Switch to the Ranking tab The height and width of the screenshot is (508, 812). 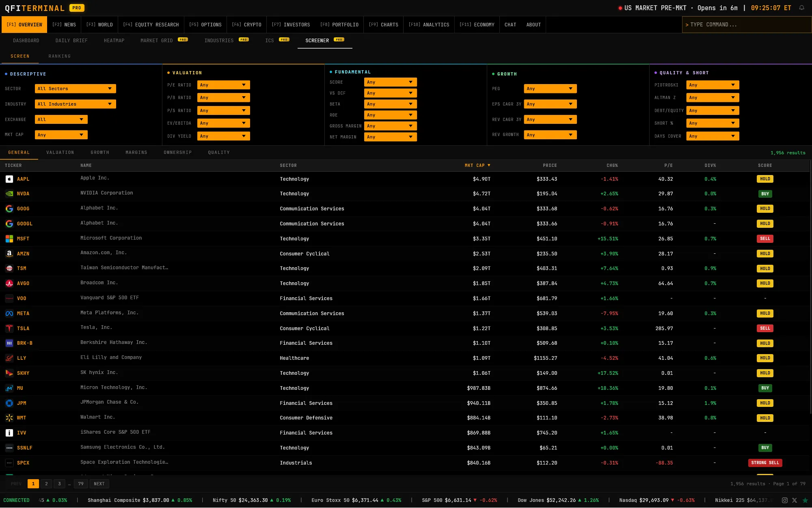pos(60,56)
